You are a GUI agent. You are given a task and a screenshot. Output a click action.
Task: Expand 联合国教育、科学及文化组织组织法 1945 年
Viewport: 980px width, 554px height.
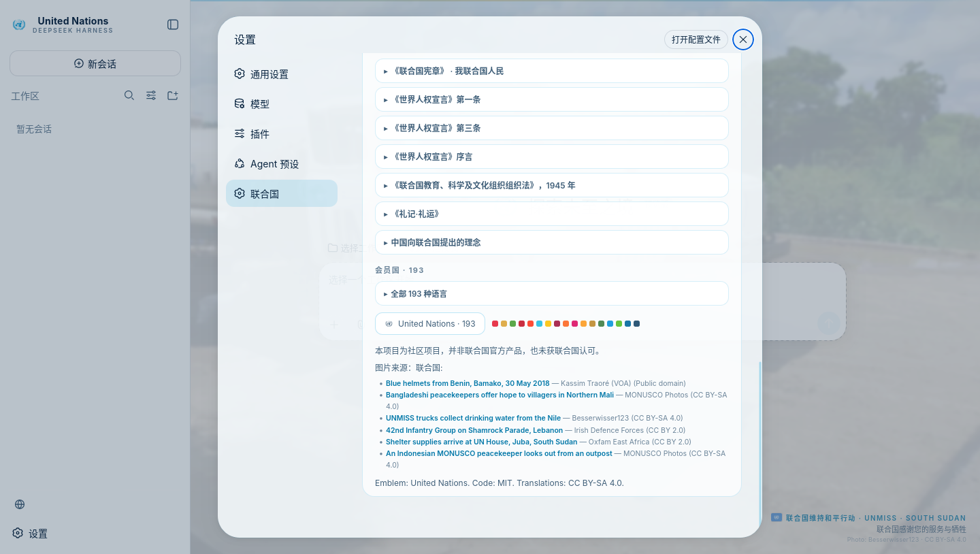(552, 185)
